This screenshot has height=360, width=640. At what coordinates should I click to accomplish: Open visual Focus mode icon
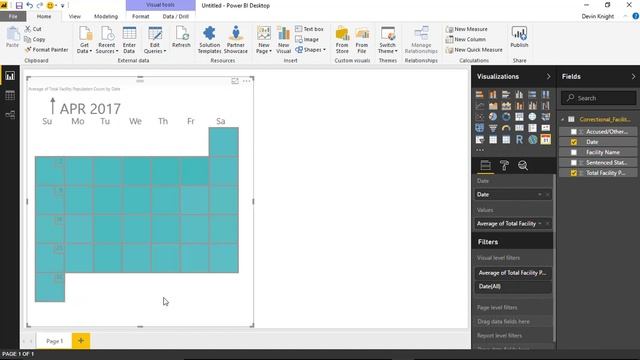pos(235,81)
